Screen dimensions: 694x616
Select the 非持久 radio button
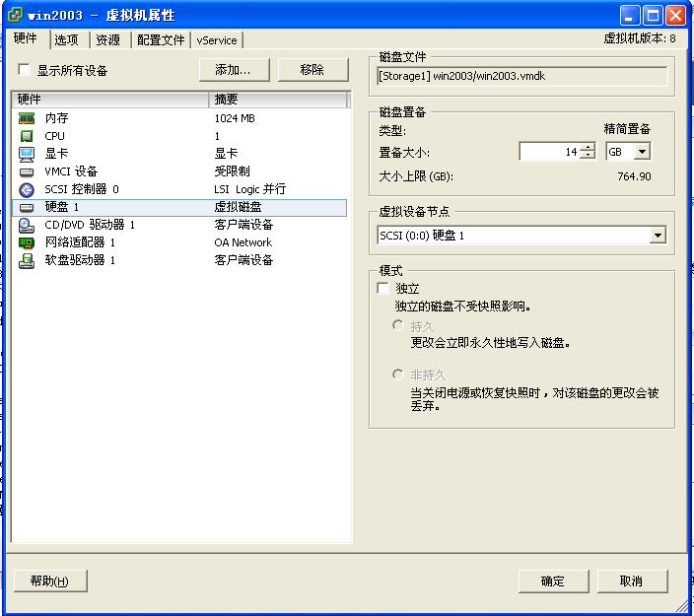pos(398,375)
